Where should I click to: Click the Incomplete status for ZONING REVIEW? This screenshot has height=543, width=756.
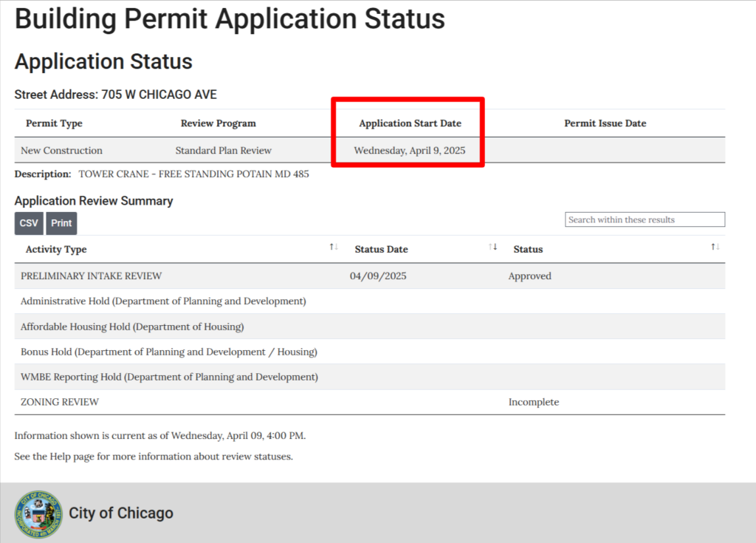(533, 402)
